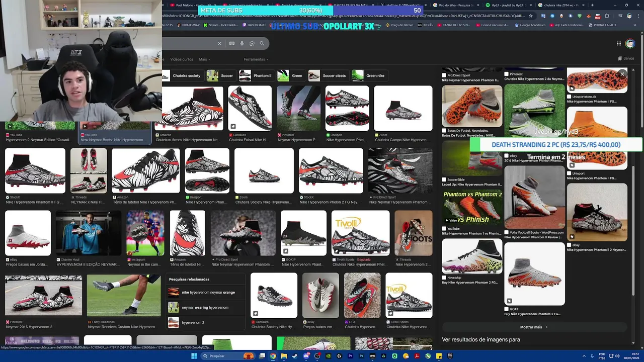Filter images by Soccer cleats chip

point(328,76)
